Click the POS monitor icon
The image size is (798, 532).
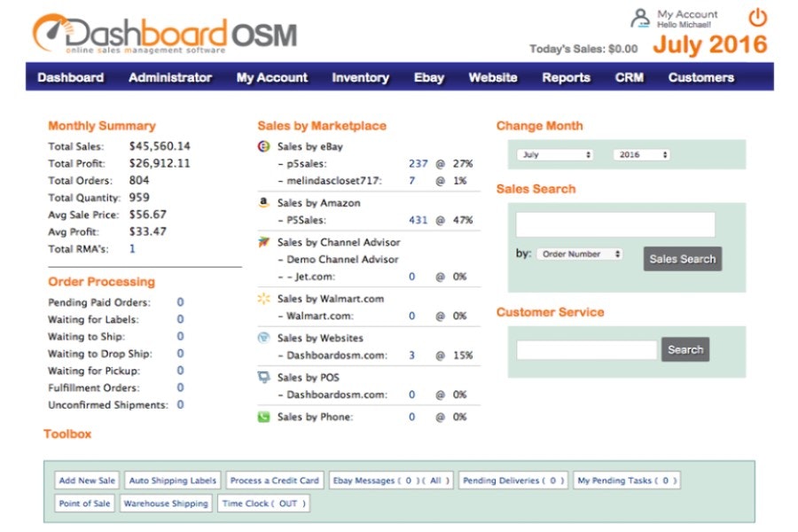[x=263, y=377]
